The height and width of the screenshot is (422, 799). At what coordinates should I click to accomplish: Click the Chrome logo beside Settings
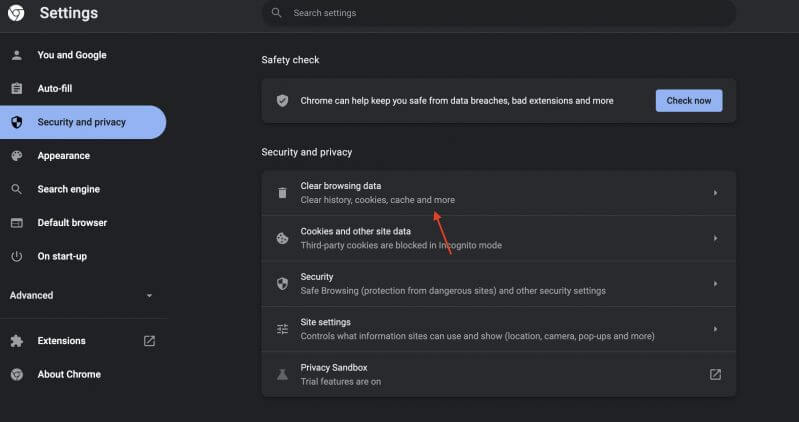click(16, 13)
